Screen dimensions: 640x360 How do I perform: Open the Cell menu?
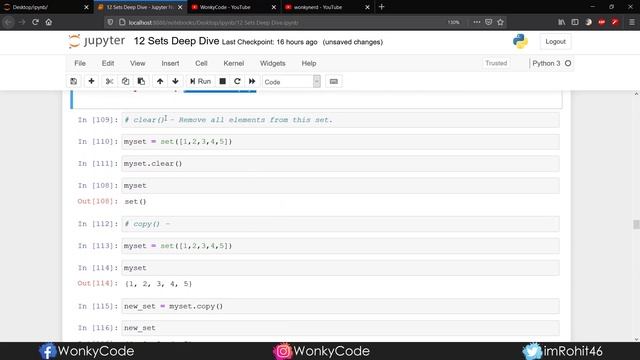tap(201, 63)
